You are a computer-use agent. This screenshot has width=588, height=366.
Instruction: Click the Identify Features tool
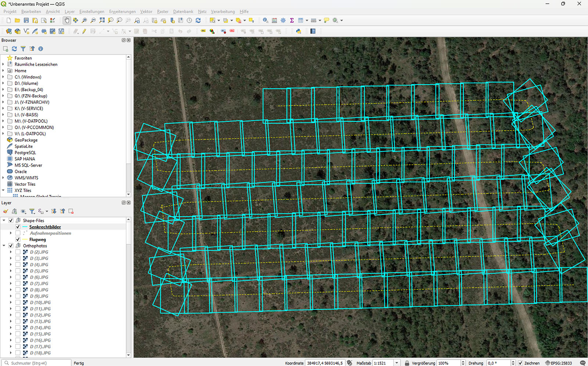[265, 21]
